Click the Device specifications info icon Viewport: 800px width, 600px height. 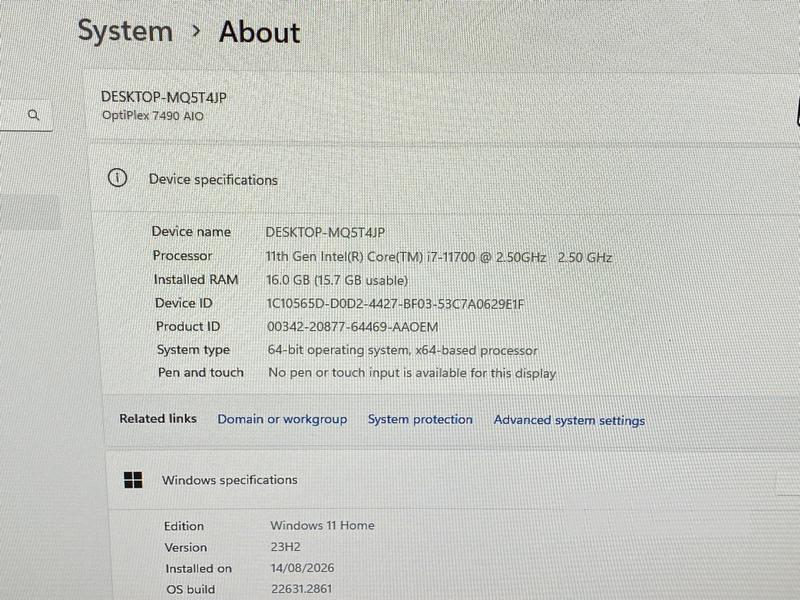(117, 178)
